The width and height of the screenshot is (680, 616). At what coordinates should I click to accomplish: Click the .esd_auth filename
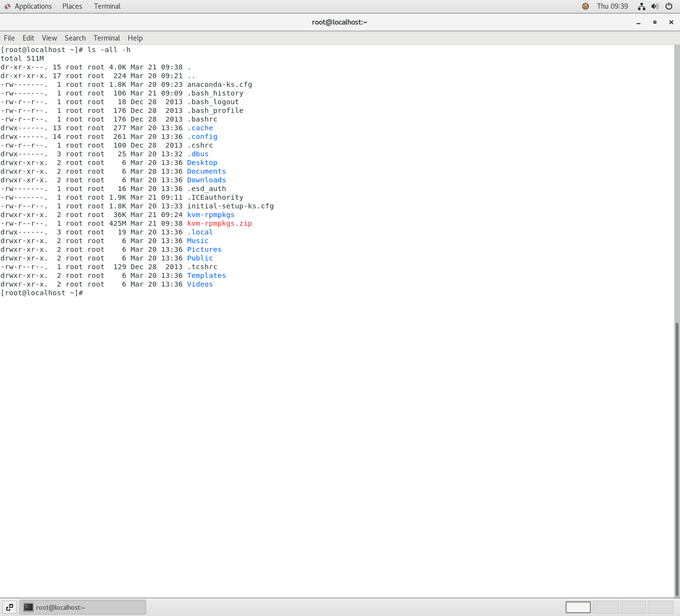(x=206, y=189)
